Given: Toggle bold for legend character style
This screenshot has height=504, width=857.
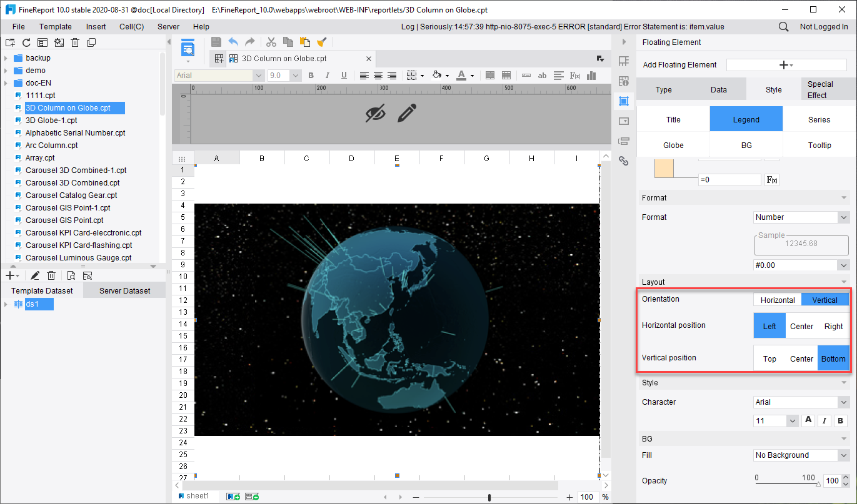Looking at the screenshot, I should (x=841, y=420).
